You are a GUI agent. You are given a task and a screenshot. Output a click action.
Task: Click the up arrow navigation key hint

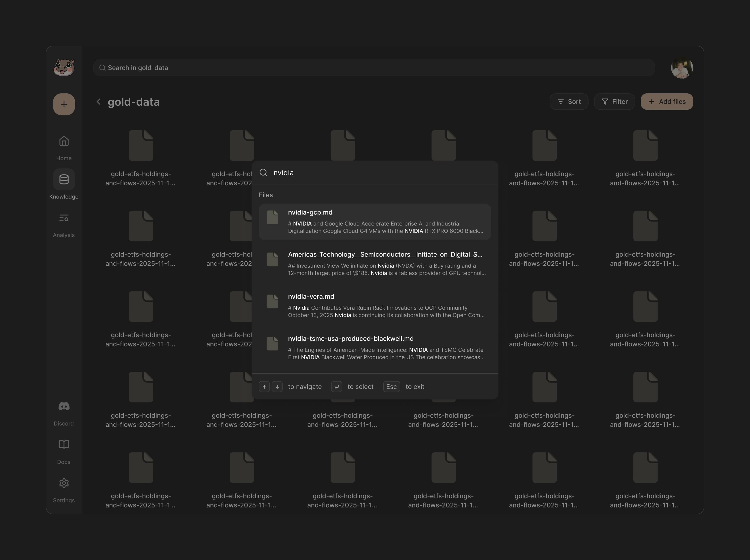point(264,387)
